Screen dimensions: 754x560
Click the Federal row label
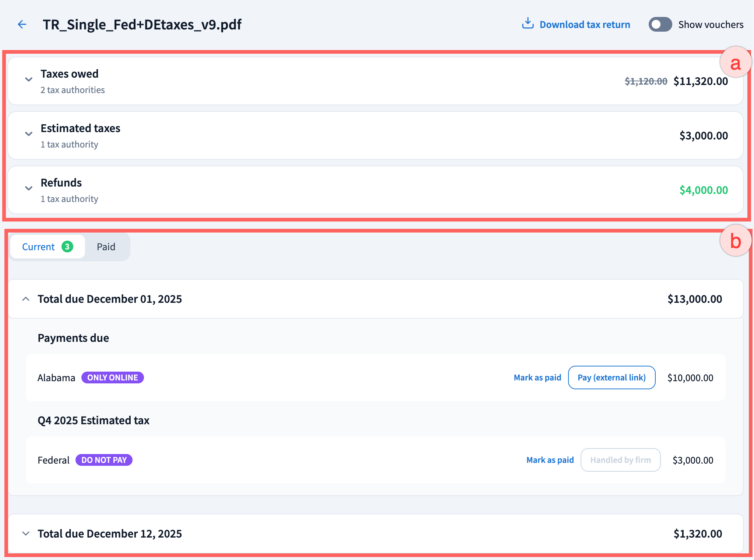(x=53, y=460)
